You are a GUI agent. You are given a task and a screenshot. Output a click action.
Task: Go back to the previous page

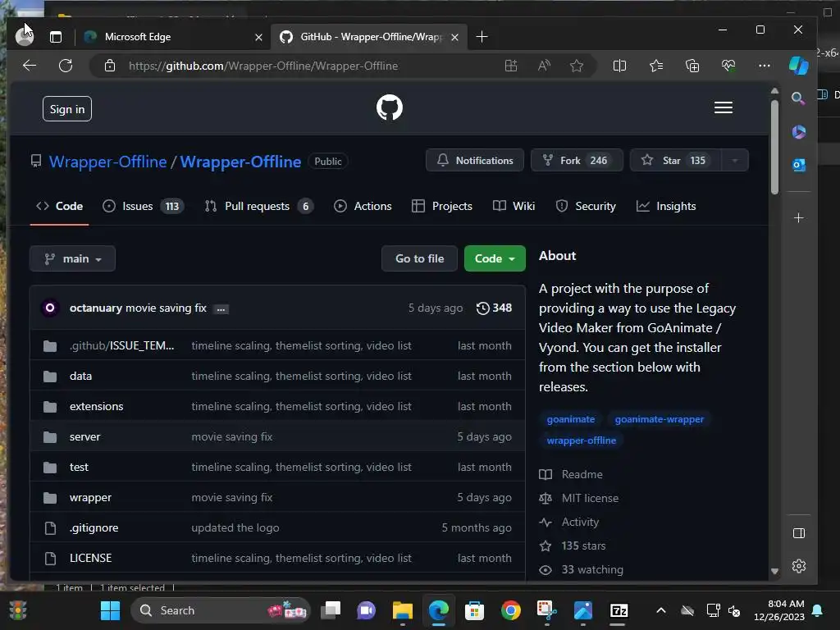[30, 66]
